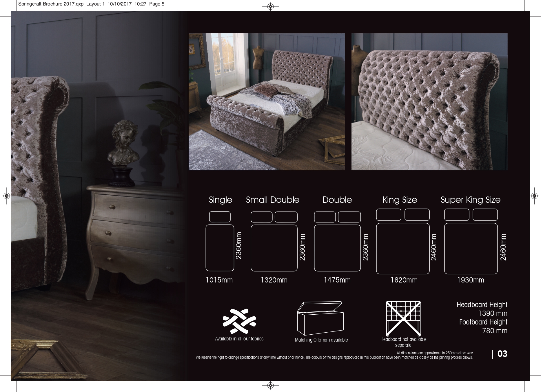Screen dimensions: 541x392
Task: Click the Double bed size diagram
Action: coord(337,248)
